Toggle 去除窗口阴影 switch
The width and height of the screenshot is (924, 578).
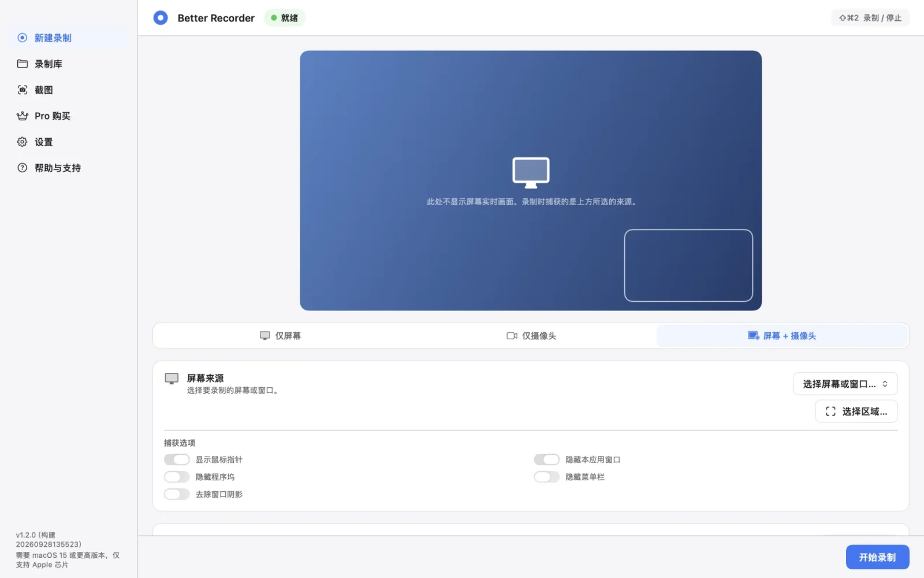(x=177, y=494)
